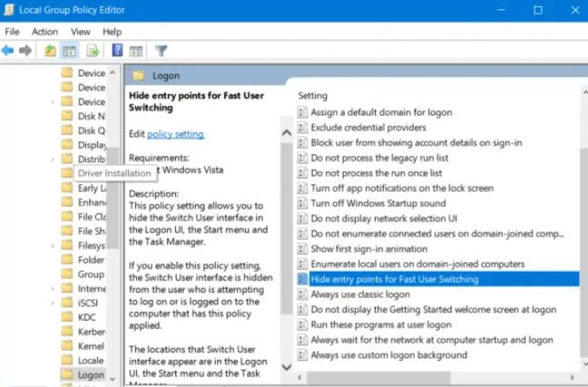588x387 pixels.
Task: Open Help using the question mark icon
Action: click(x=117, y=50)
